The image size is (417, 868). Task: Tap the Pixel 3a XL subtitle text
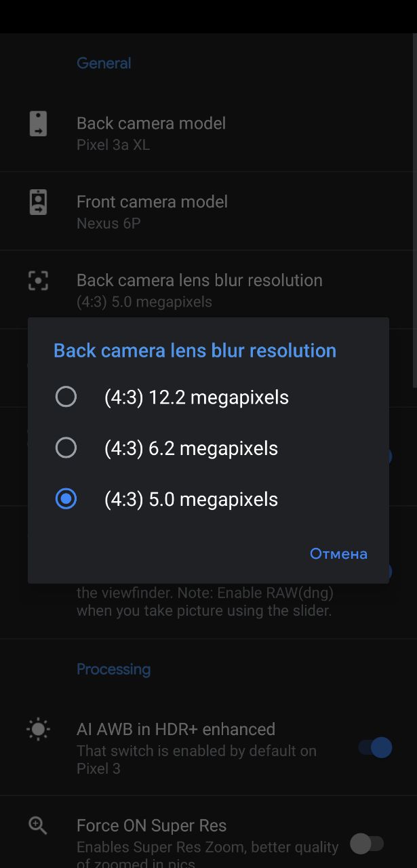[113, 145]
